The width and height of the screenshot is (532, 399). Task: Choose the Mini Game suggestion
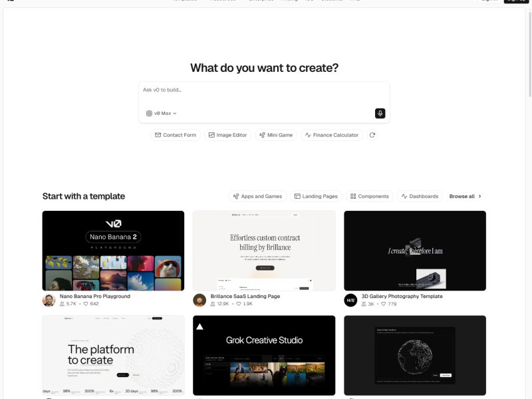tap(276, 135)
